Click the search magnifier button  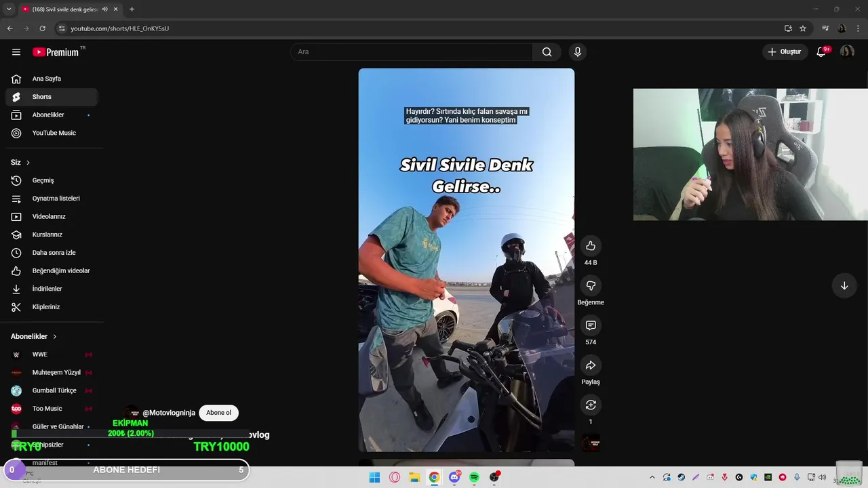(x=547, y=52)
